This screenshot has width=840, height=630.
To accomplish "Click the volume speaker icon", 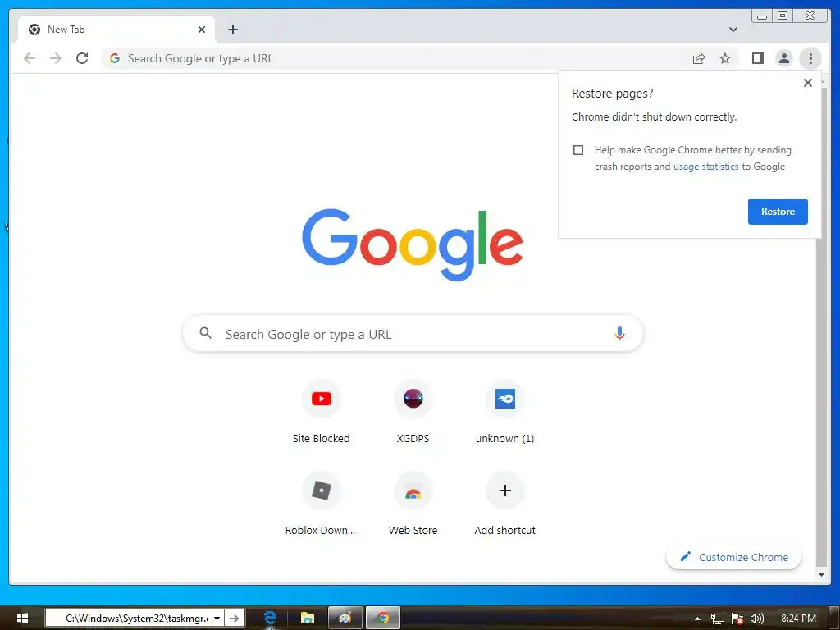I will coord(756,619).
